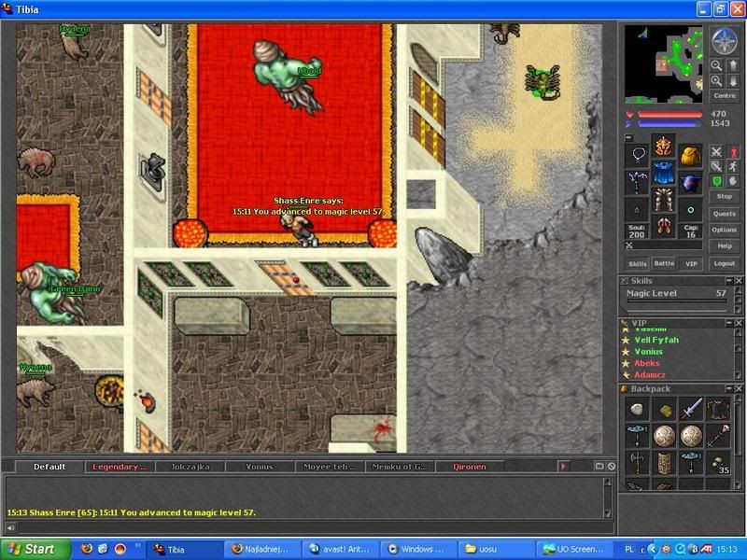This screenshot has height=560, width=747.
Task: Select the golden legs slot
Action: (x=664, y=200)
